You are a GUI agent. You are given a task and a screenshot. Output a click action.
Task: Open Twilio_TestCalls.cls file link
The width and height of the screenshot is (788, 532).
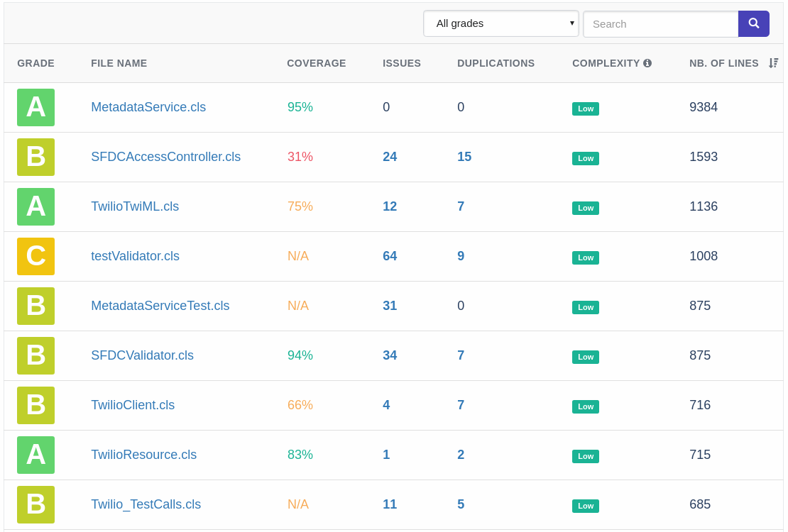click(146, 504)
